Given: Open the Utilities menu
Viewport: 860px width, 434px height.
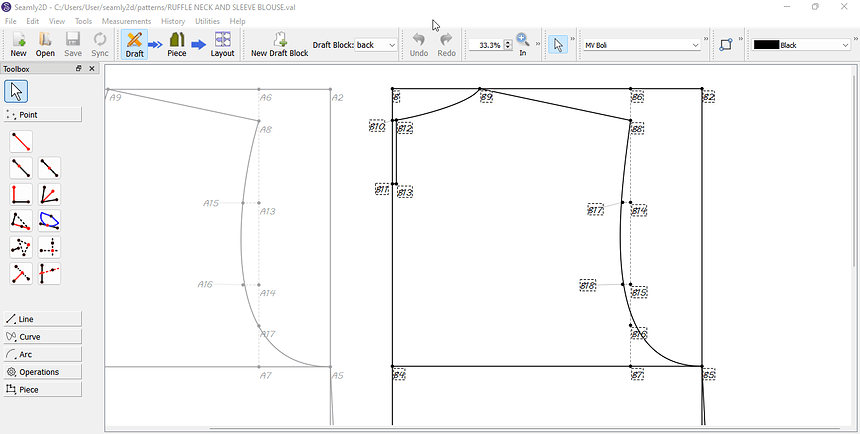Looking at the screenshot, I should coord(207,21).
